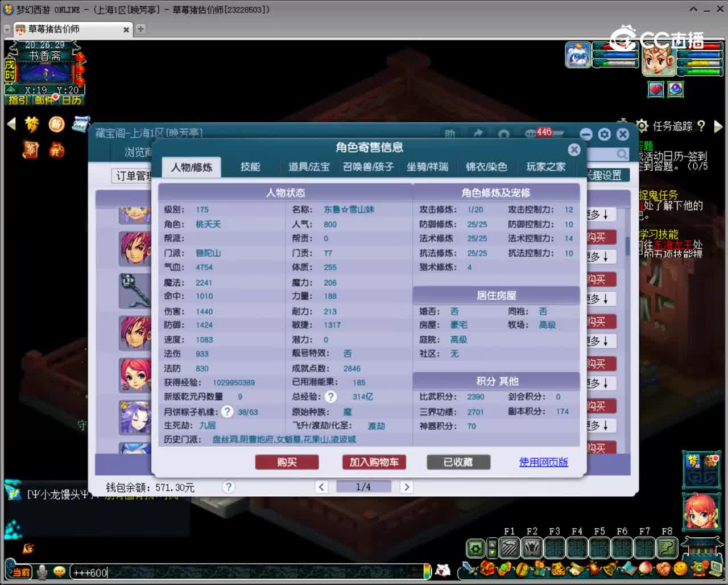Open the 锦衣/染色 tab
728x585 pixels.
pos(486,167)
